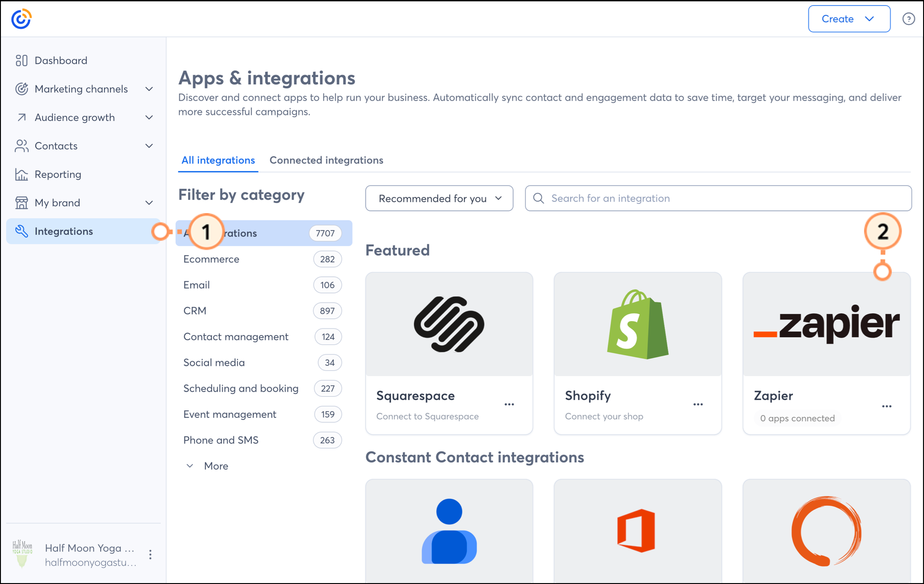Open account options vertical dots menu
Screen dimensions: 924x584
pyautogui.click(x=150, y=555)
